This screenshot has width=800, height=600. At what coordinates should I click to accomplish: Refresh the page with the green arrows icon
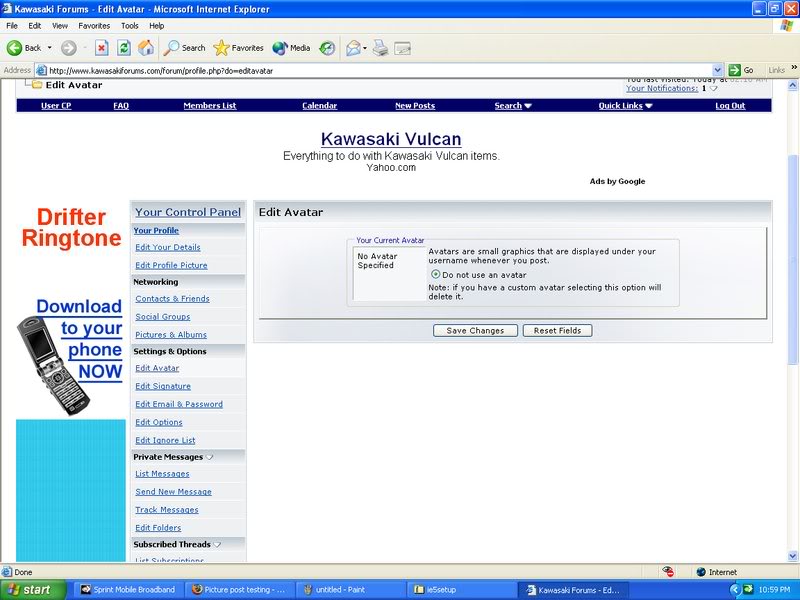(x=123, y=48)
